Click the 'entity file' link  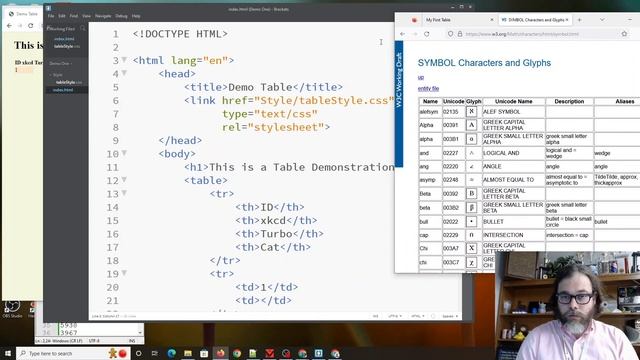click(x=428, y=89)
